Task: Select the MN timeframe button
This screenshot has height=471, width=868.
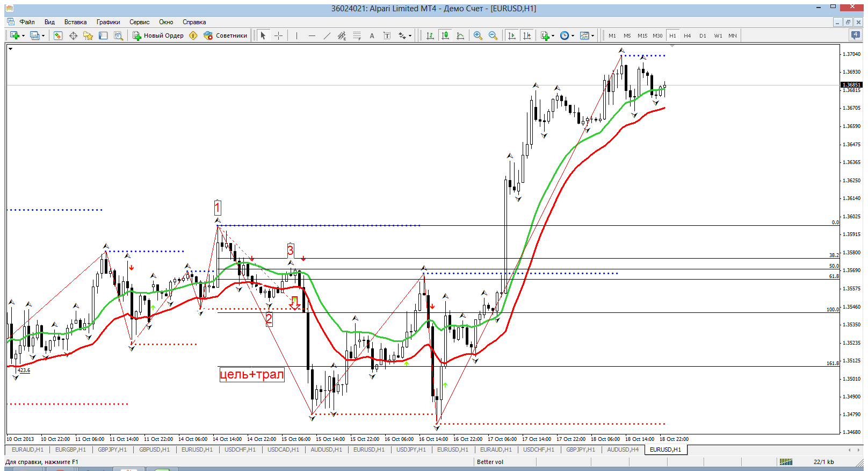Action: [x=733, y=35]
